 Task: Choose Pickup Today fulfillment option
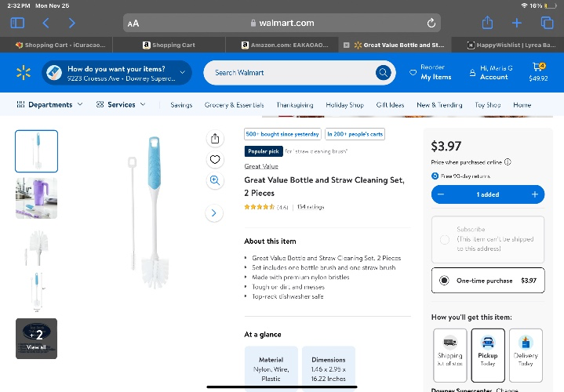[488, 355]
